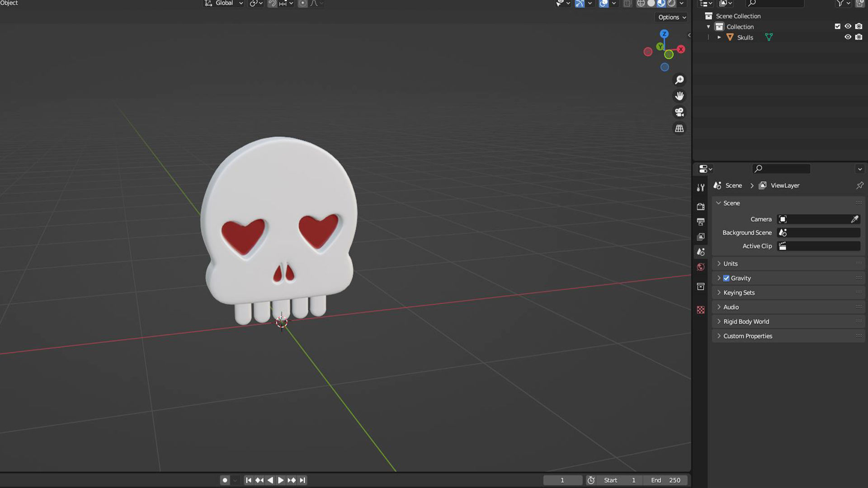
Task: Click the X axis on the navigation gizmo
Action: tap(681, 49)
